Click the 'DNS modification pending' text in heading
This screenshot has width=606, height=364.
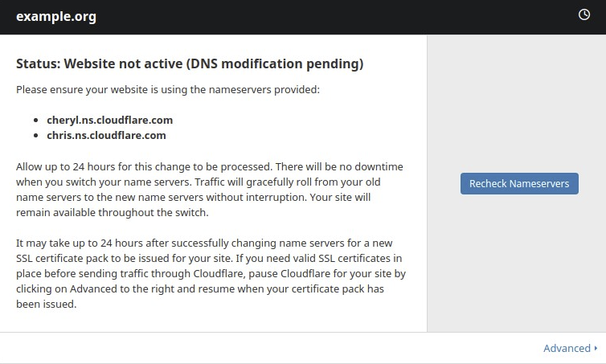pos(275,63)
